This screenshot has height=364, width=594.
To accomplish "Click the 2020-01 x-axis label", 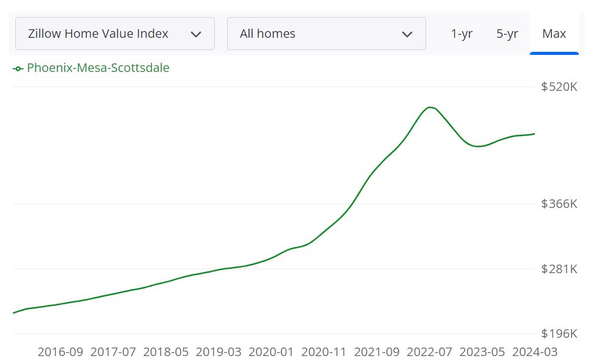I will click(271, 352).
